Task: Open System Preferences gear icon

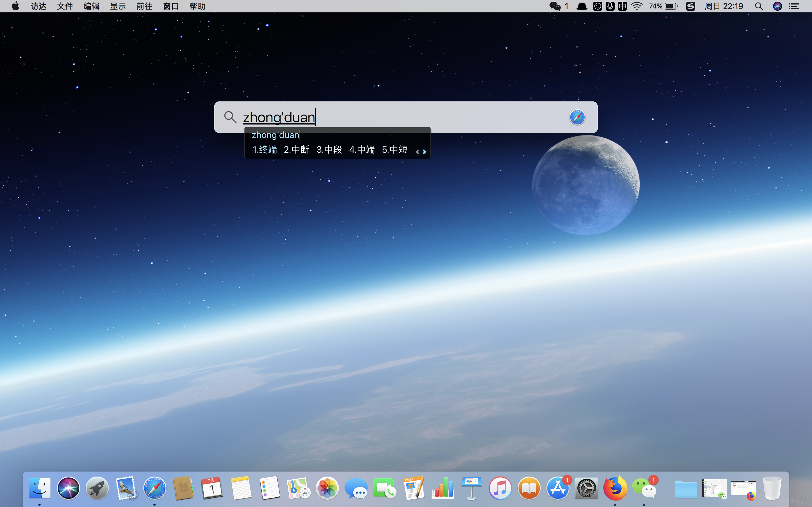Action: [586, 488]
